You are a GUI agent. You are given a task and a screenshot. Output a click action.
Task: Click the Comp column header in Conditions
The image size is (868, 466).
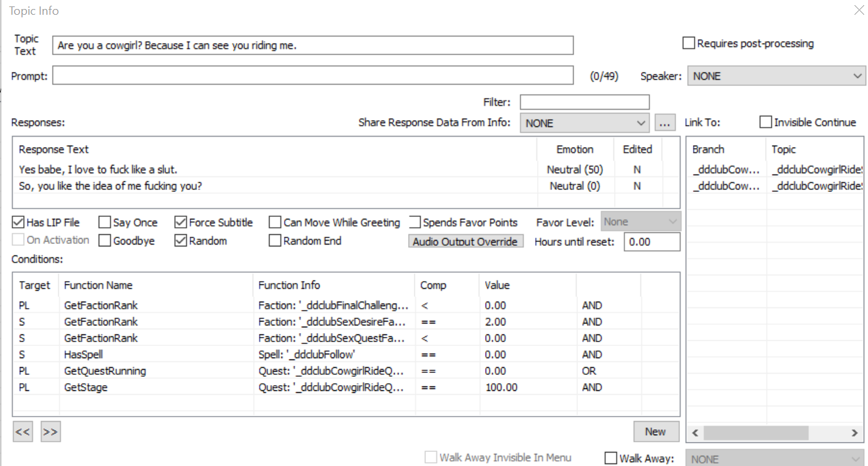[447, 285]
